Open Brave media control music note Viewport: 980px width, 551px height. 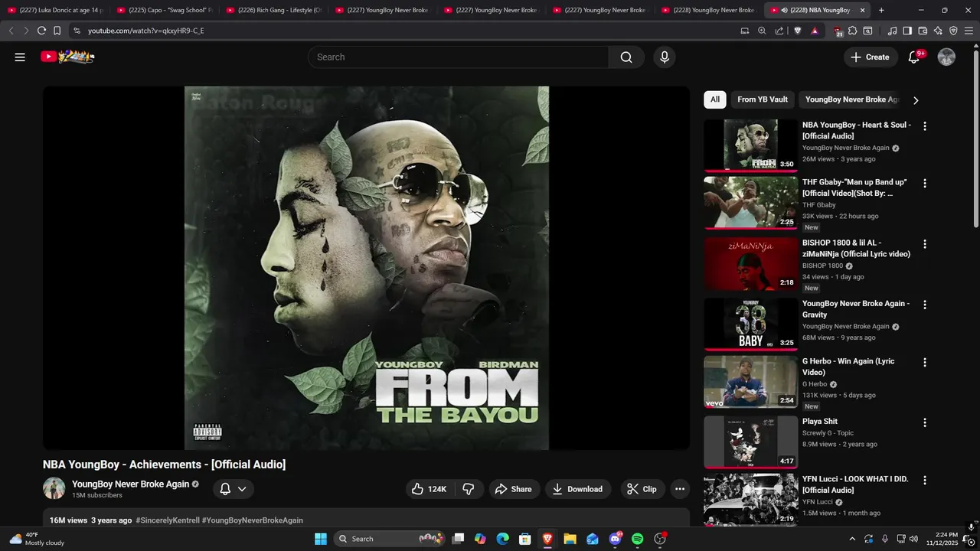click(x=892, y=31)
